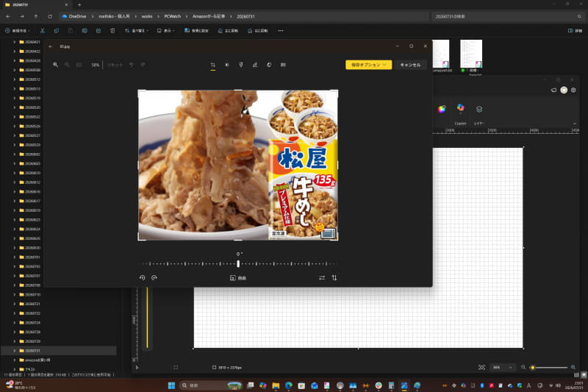Click the Copy icon in Explorer toolbar
Image resolution: width=588 pixels, height=392 pixels.
click(x=57, y=31)
